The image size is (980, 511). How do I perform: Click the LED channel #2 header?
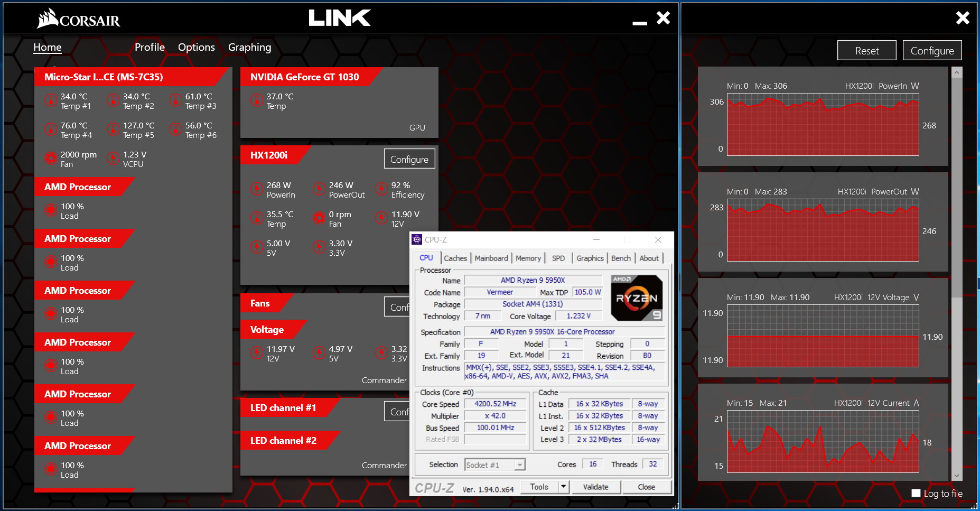point(290,441)
